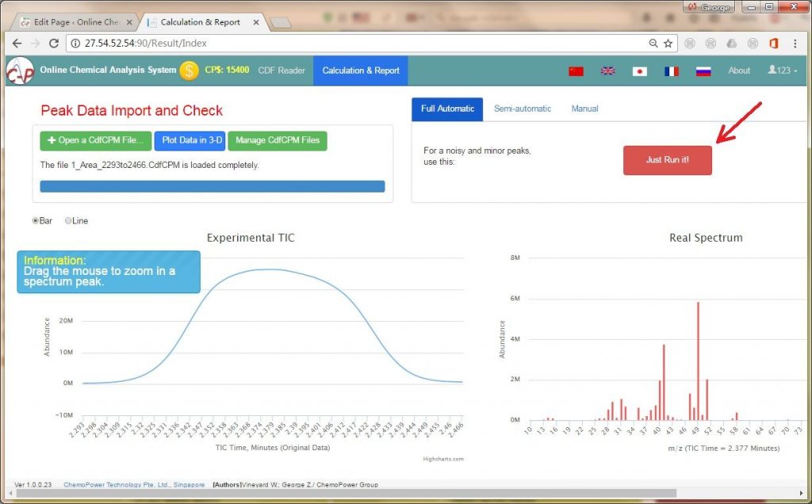Click the gold dollar coin icon
Image resolution: width=812 pixels, height=504 pixels.
(189, 71)
